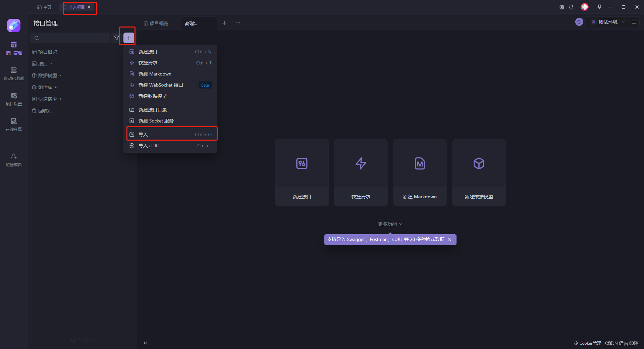
Task: Click the purple sync icon near environment
Action: (x=579, y=22)
